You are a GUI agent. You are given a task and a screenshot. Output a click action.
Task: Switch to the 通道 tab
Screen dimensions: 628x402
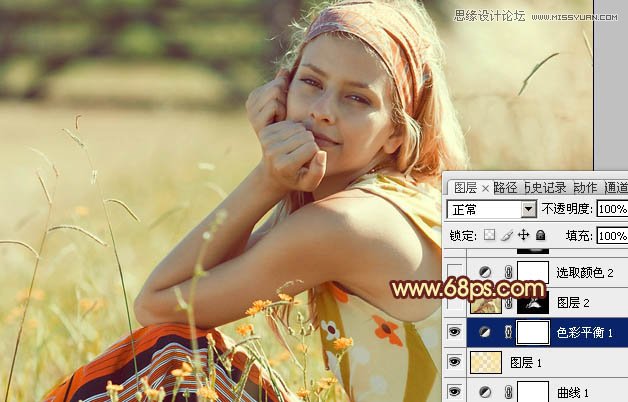(616, 188)
